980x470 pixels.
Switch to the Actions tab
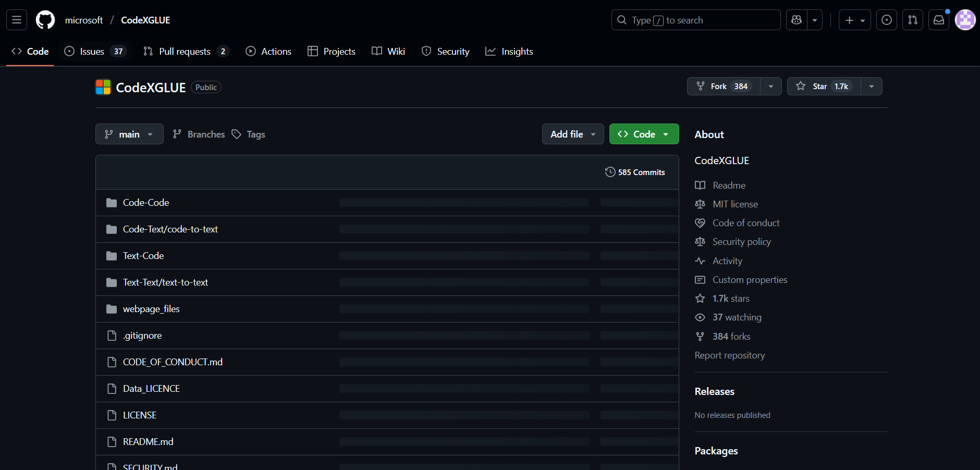point(268,52)
